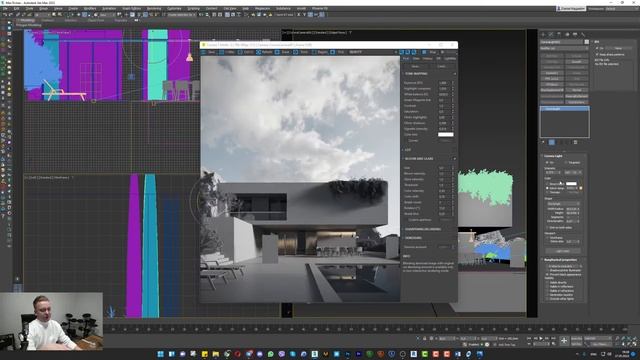Toggle the Targeted checkbox
This screenshot has width=640, height=360.
point(566,162)
